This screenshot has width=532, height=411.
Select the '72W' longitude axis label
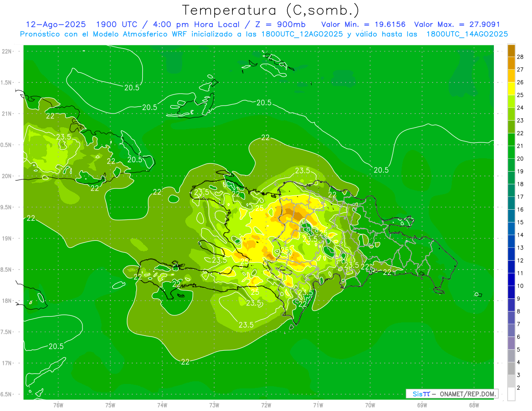point(266,405)
